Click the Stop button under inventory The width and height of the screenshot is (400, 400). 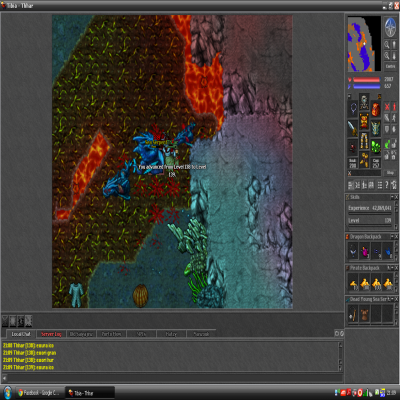[x=390, y=173]
